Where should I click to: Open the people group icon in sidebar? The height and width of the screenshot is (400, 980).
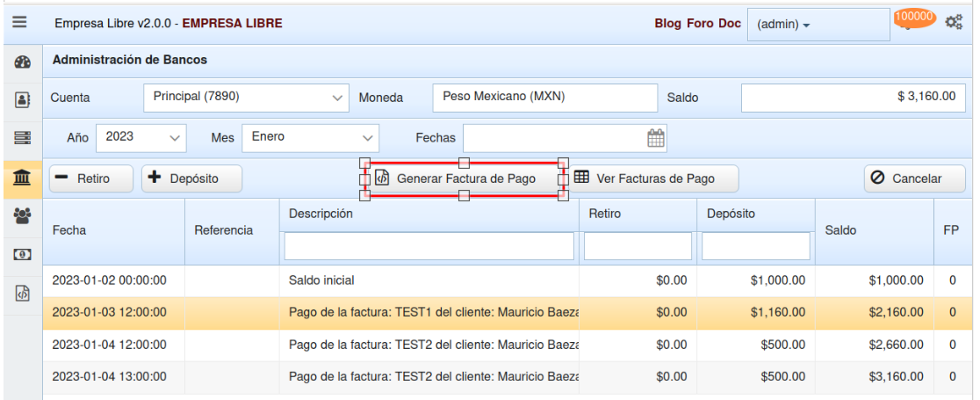(x=22, y=215)
